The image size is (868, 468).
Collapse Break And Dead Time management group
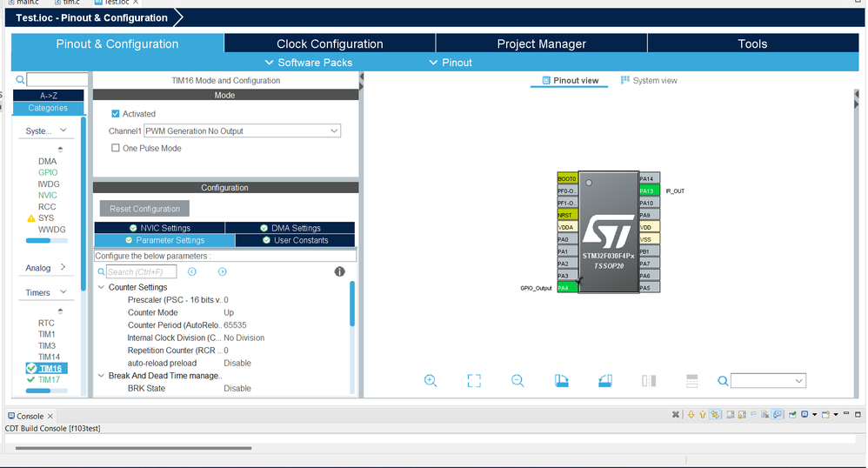coord(101,376)
